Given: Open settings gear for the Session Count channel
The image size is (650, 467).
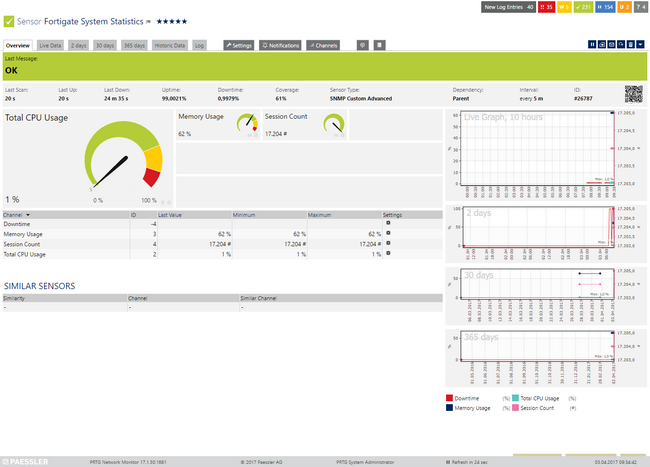Looking at the screenshot, I should [x=388, y=243].
